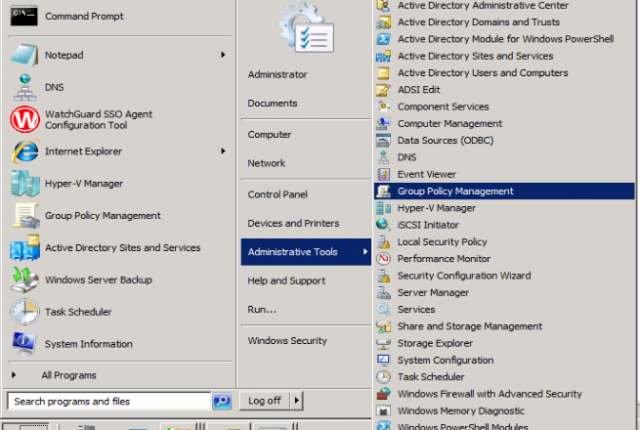Expand Internet Explorer jump list arrow
This screenshot has height=430, width=640.
[223, 151]
